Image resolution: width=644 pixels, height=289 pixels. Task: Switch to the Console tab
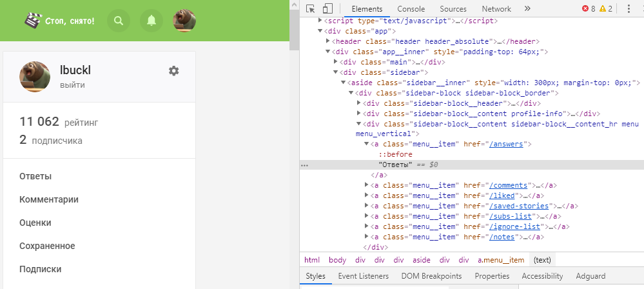[x=411, y=9]
